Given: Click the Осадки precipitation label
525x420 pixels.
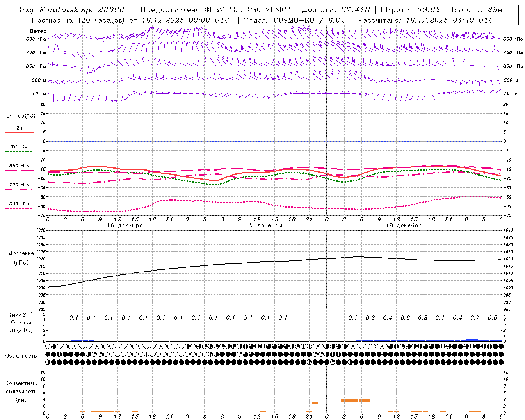Looking at the screenshot, I should pyautogui.click(x=21, y=322).
